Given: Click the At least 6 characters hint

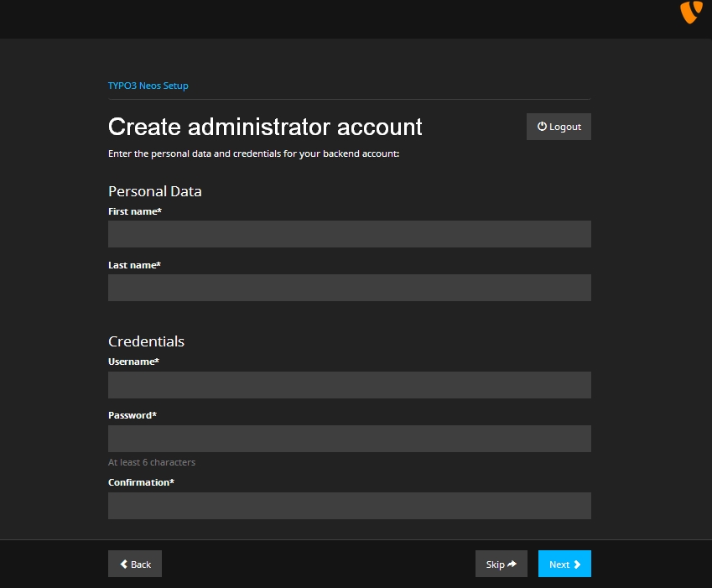Looking at the screenshot, I should point(152,462).
